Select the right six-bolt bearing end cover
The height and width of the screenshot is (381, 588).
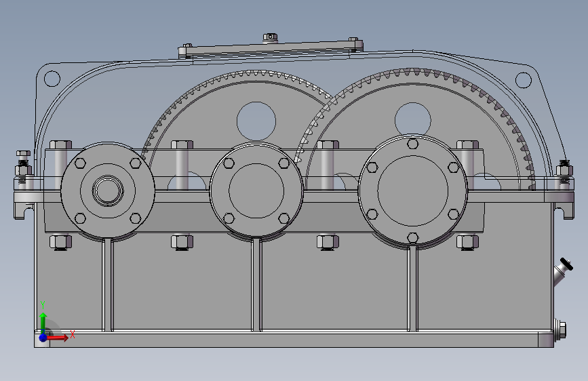tap(413, 191)
